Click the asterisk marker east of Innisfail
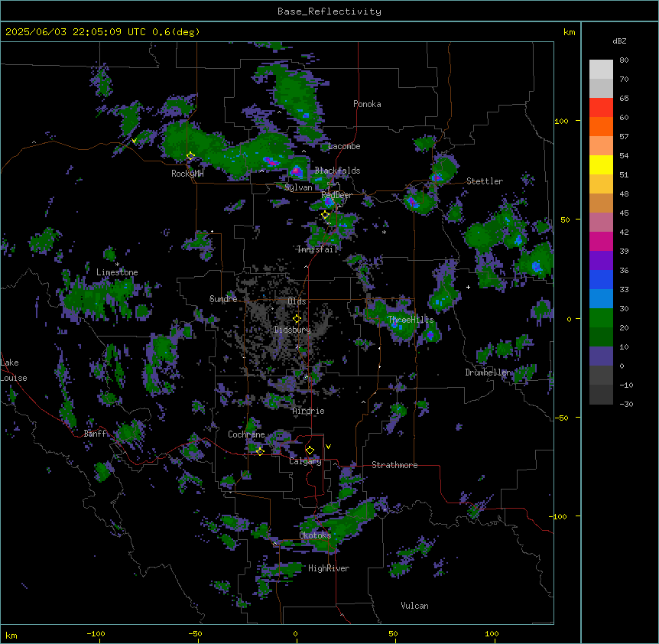The width and height of the screenshot is (659, 644). pos(384,233)
